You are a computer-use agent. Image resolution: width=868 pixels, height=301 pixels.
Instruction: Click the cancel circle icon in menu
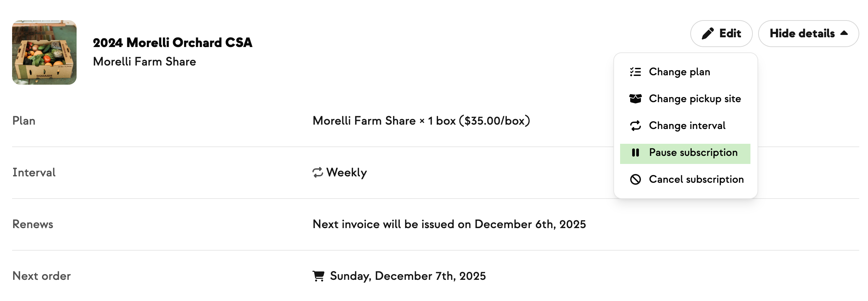[x=635, y=179]
